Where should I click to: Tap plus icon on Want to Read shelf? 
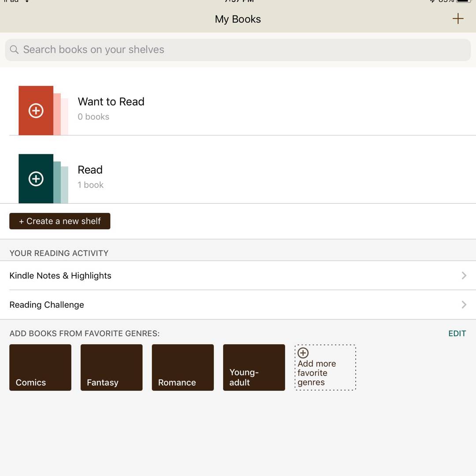(36, 111)
